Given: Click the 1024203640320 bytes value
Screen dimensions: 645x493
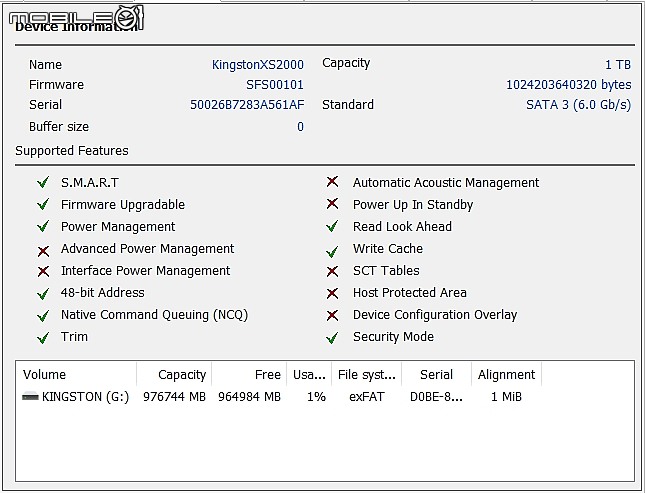Looking at the screenshot, I should pos(568,85).
